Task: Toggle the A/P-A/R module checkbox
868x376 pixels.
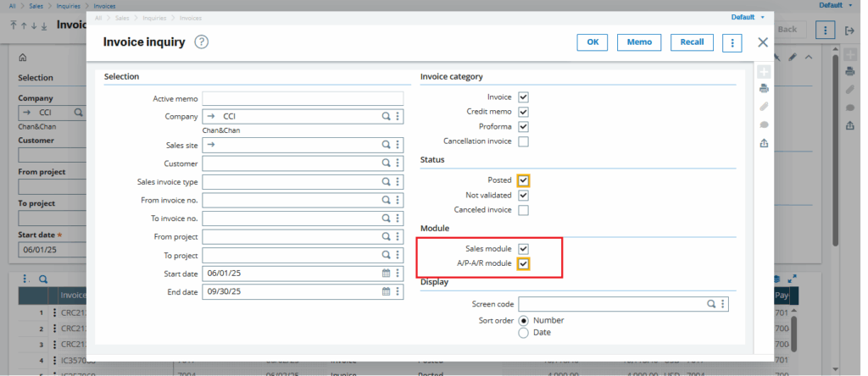Action: [523, 263]
